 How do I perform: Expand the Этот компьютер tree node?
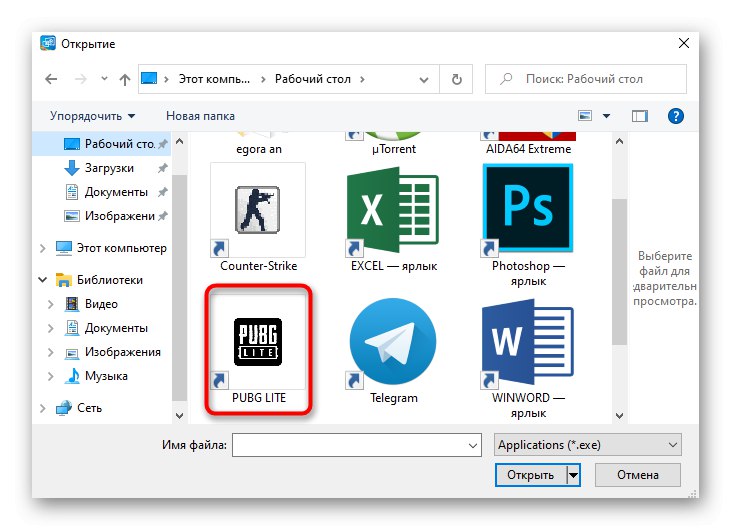43,248
